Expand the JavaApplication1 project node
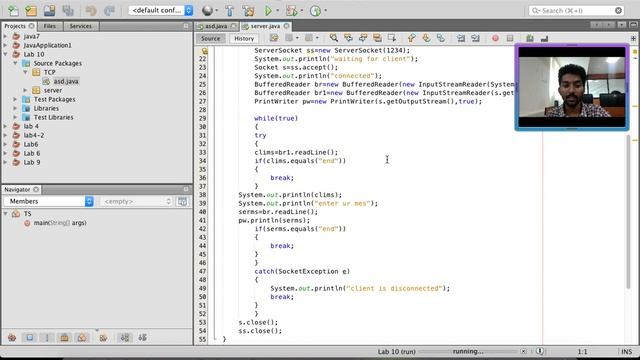640x360 pixels. coord(5,45)
